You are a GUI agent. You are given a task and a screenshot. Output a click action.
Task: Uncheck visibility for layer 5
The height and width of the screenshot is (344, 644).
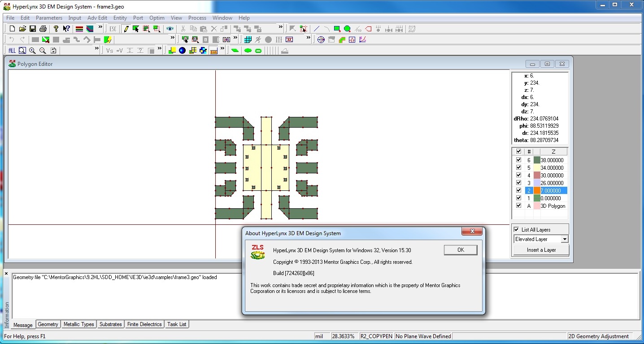tap(518, 168)
